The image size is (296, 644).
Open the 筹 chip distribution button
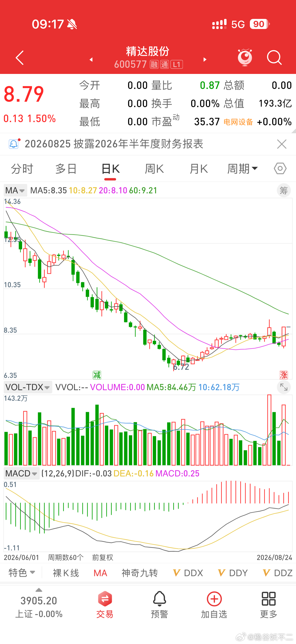(284, 191)
